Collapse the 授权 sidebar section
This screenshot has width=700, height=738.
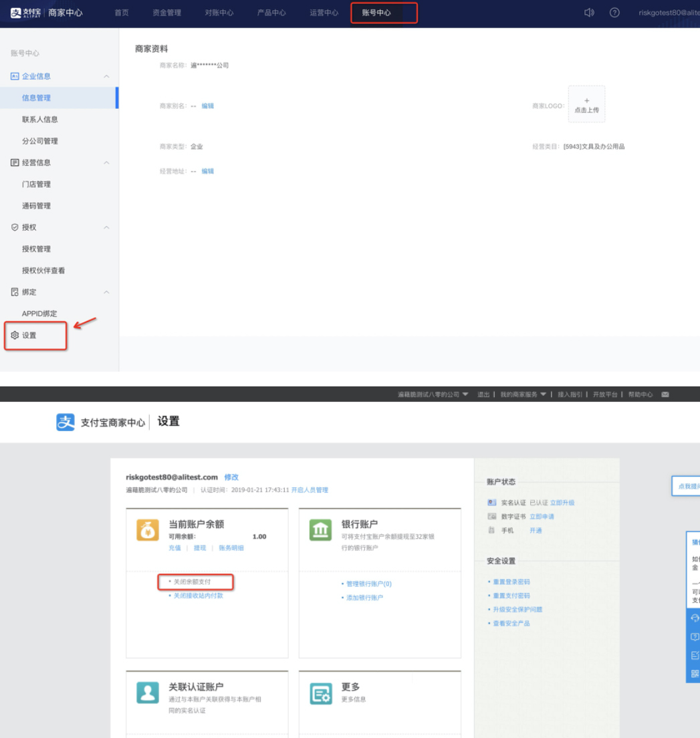[x=106, y=227]
